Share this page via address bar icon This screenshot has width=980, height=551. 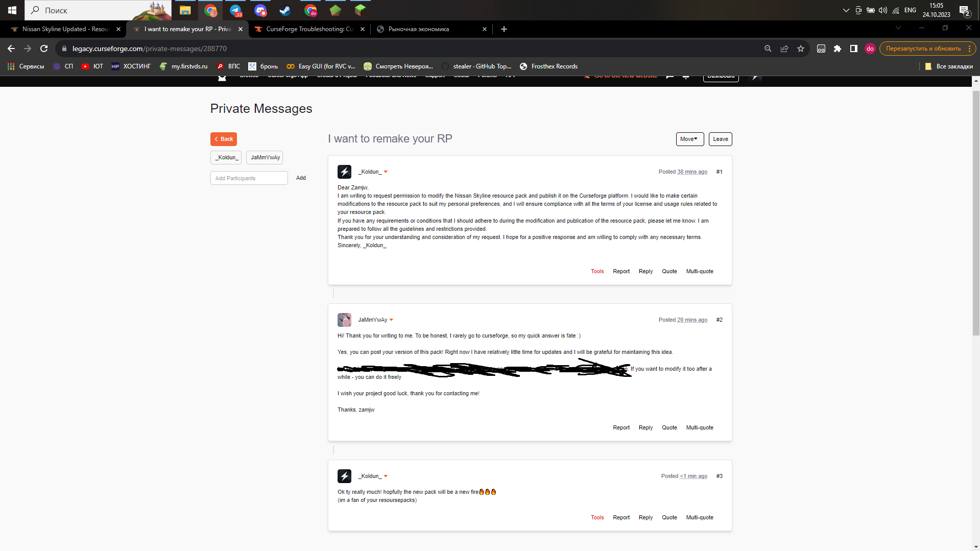tap(784, 49)
